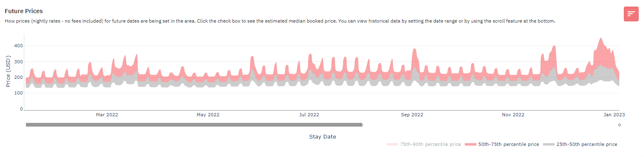The image size is (644, 157).
Task: Select the Jul 2022 axis label
Action: click(309, 115)
